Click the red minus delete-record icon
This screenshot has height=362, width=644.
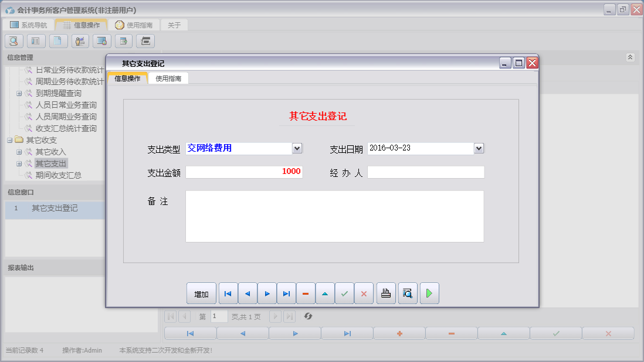(x=306, y=293)
